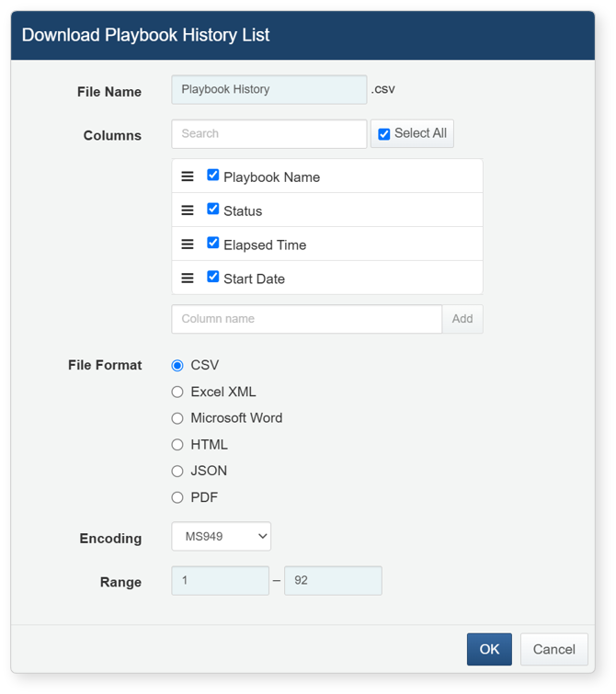
Task: Focus the Range end field showing 92
Action: point(333,580)
